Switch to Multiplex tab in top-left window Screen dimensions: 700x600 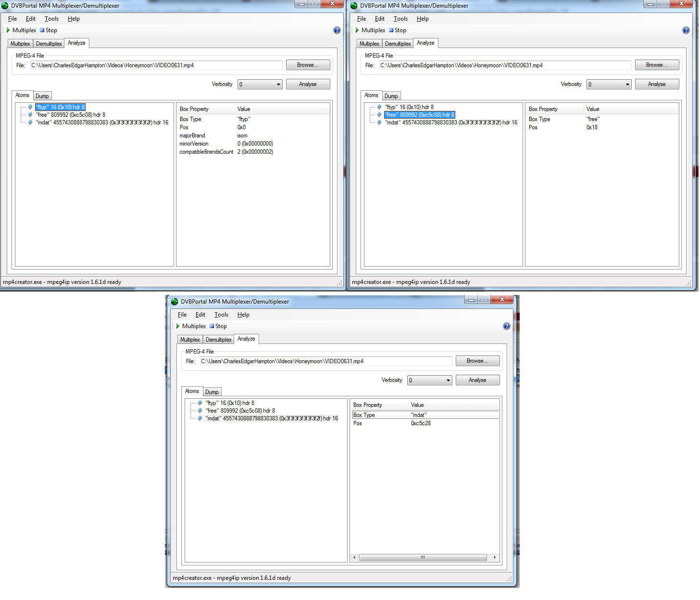[x=20, y=44]
